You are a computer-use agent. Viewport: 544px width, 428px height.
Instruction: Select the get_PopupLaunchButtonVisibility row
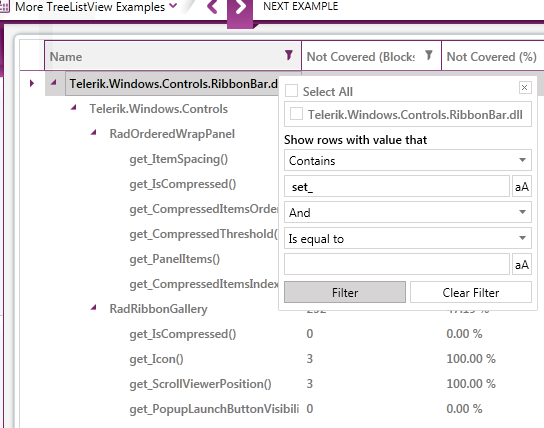pyautogui.click(x=214, y=409)
